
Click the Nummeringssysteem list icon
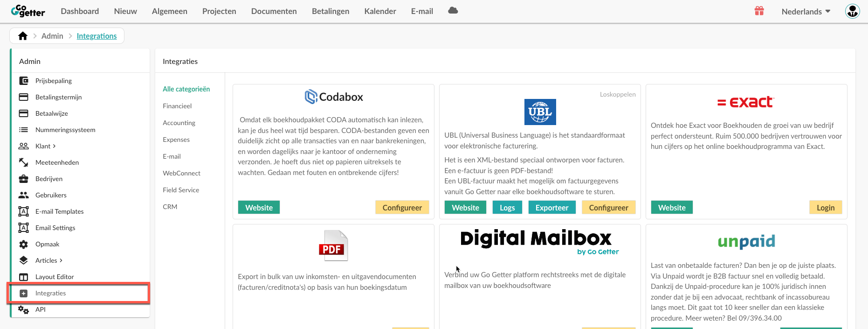click(x=23, y=130)
